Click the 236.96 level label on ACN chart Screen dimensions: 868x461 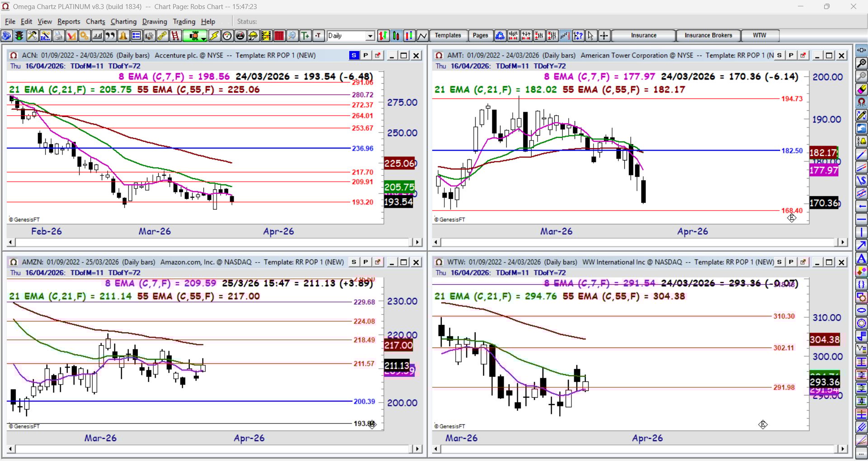pos(363,148)
